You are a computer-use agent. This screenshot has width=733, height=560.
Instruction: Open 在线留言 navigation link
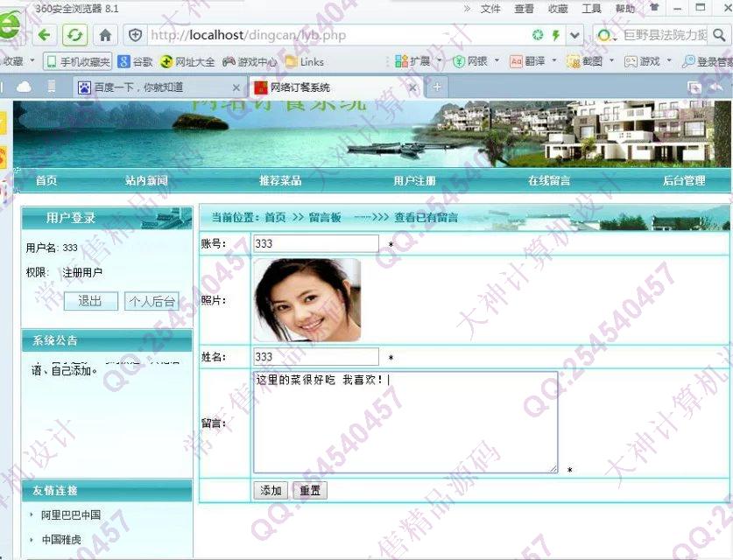coord(549,181)
